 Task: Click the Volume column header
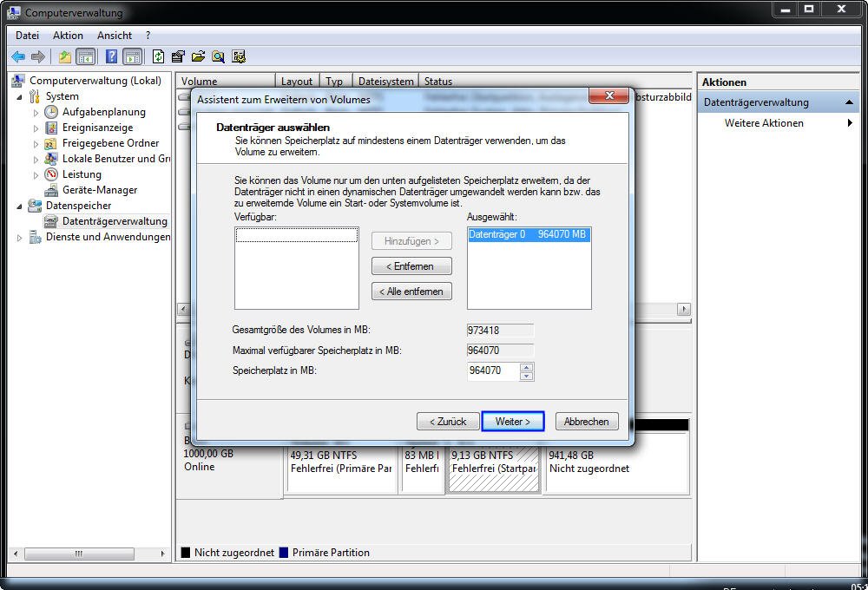(226, 81)
